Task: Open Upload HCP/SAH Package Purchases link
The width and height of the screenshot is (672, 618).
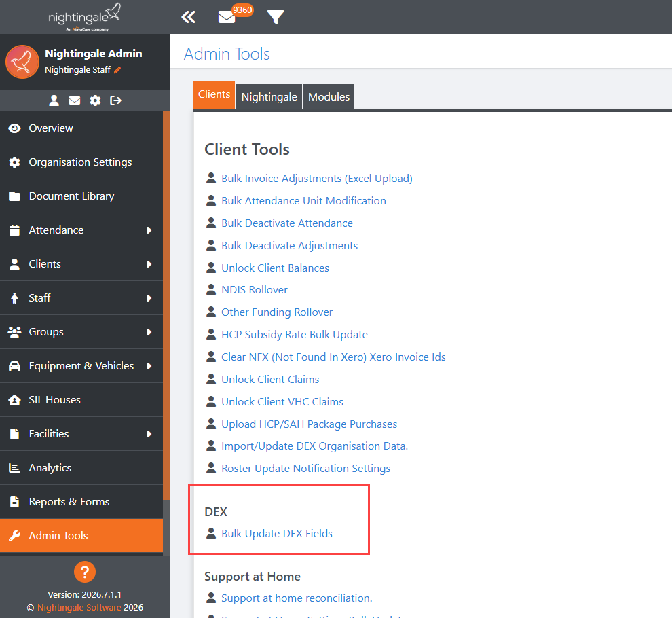Action: click(309, 424)
